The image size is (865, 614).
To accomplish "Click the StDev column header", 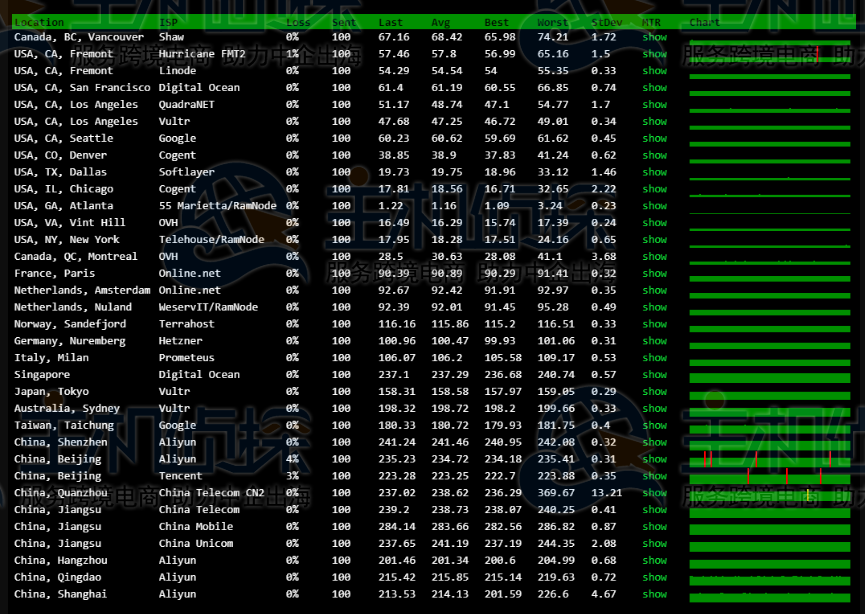I will (604, 22).
